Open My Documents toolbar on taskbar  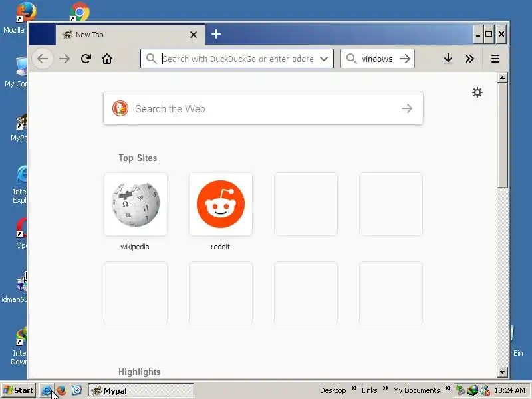click(x=416, y=390)
